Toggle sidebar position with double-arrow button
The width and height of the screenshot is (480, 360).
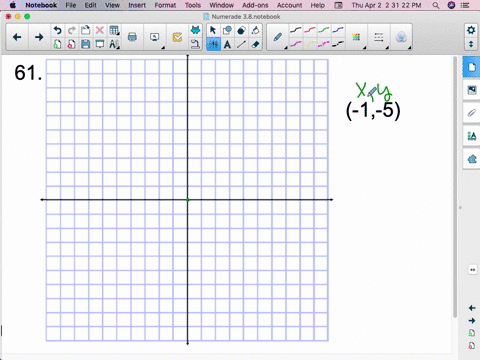tap(472, 270)
